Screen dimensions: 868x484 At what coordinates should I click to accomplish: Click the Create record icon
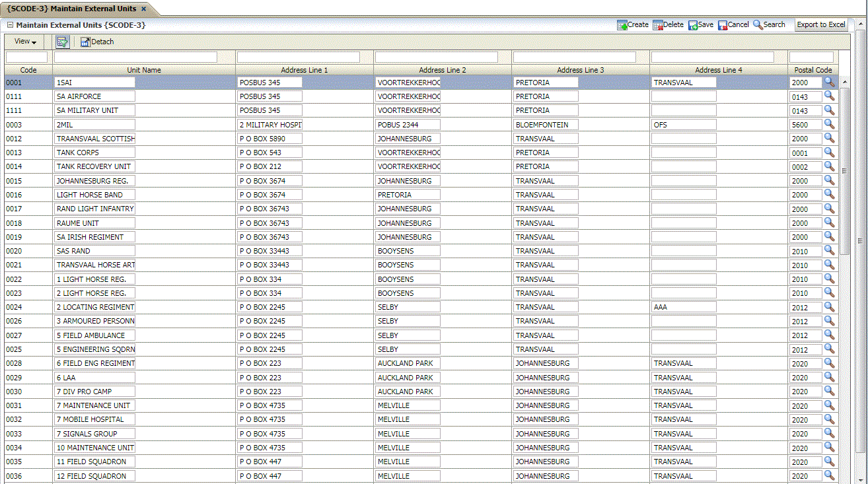pyautogui.click(x=622, y=25)
